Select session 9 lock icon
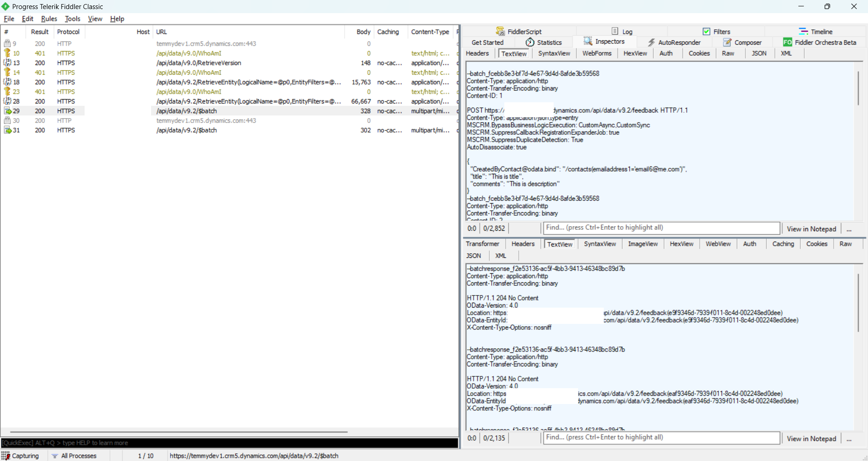 (x=7, y=43)
